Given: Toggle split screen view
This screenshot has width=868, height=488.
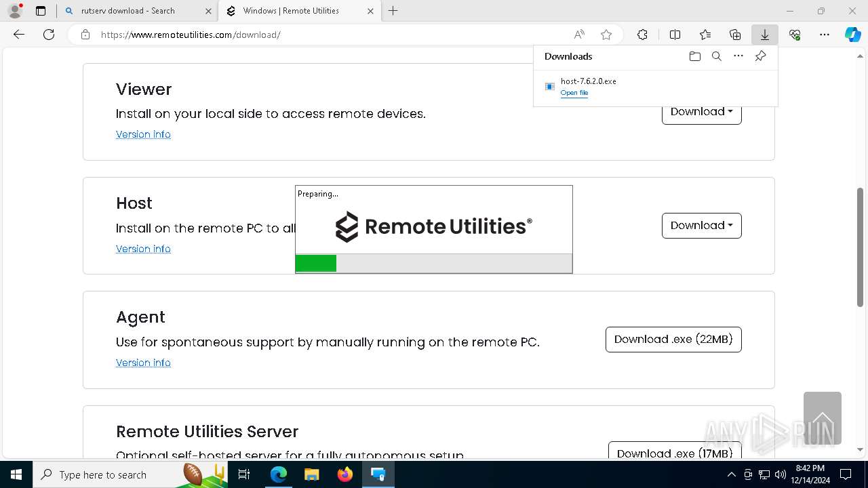Looking at the screenshot, I should point(675,35).
